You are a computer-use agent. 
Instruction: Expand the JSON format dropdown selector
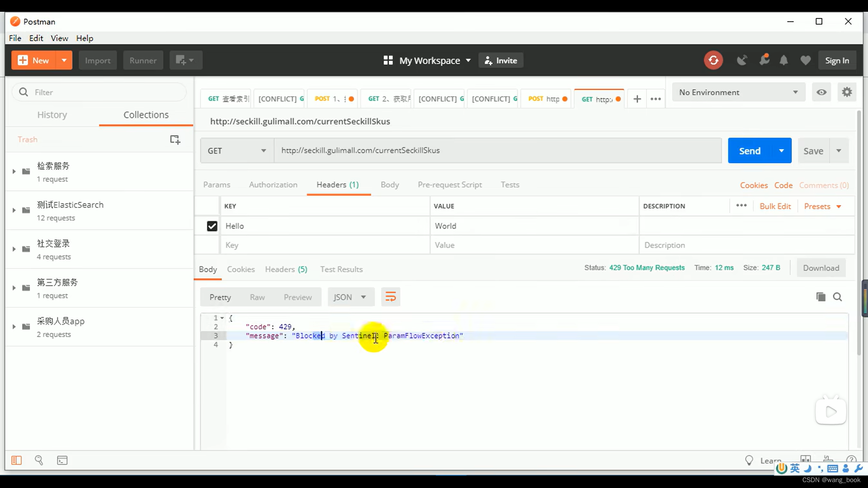tap(363, 297)
